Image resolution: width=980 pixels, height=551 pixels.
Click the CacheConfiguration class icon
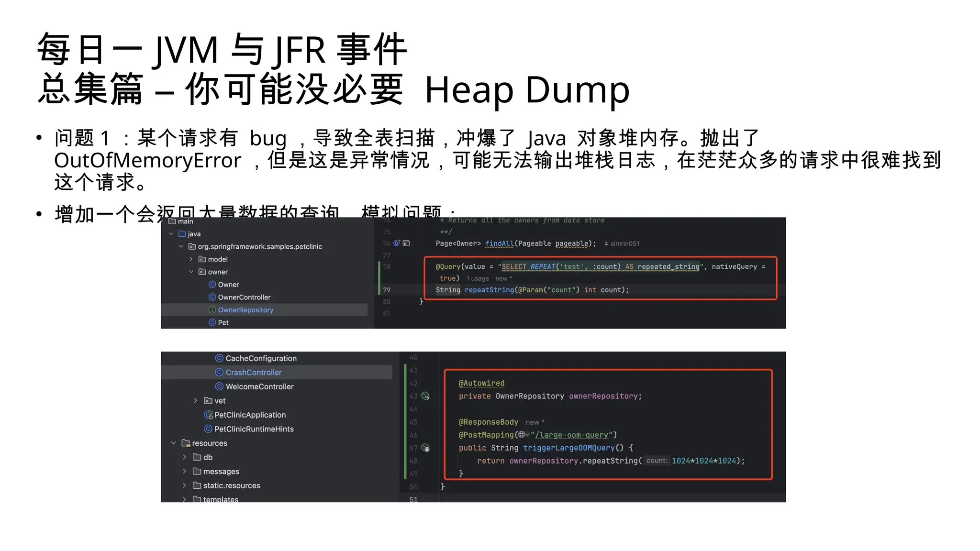coord(219,358)
